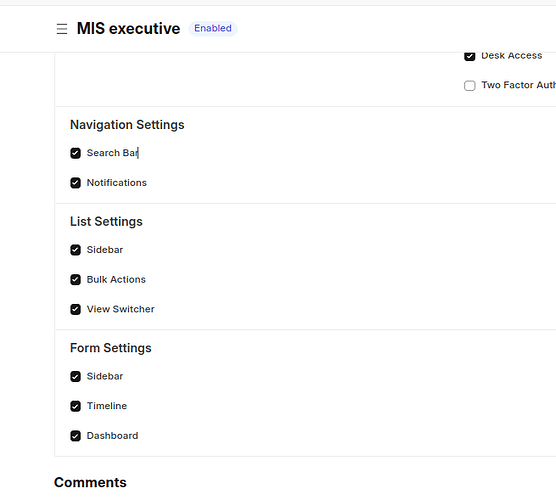The image size is (556, 500).
Task: Uncheck the Desk Access checkbox
Action: pos(469,56)
